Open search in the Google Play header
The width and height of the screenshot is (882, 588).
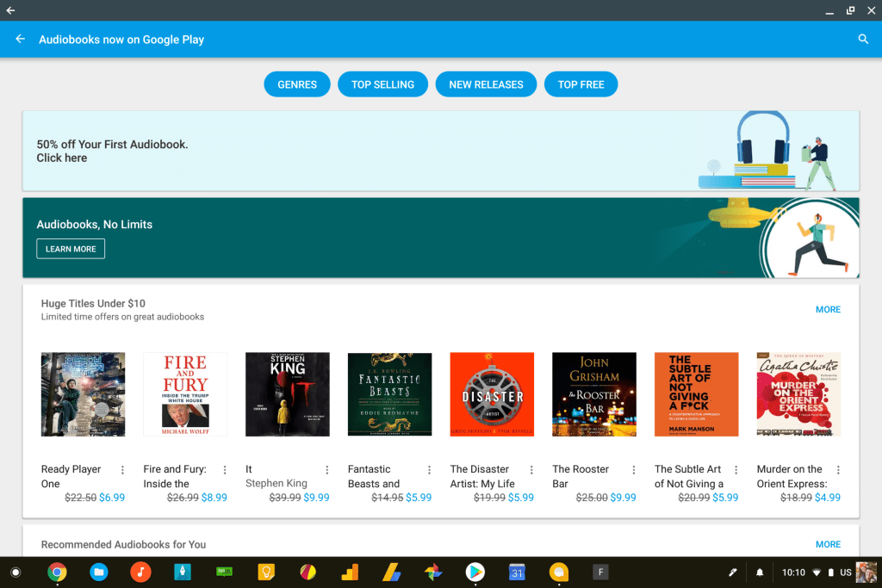[x=863, y=39]
